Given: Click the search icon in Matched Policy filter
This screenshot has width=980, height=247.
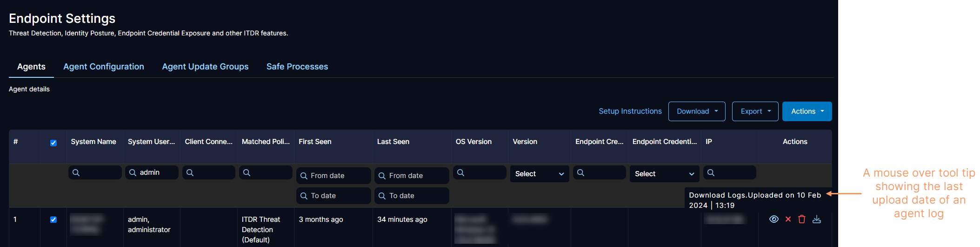Looking at the screenshot, I should [x=247, y=172].
